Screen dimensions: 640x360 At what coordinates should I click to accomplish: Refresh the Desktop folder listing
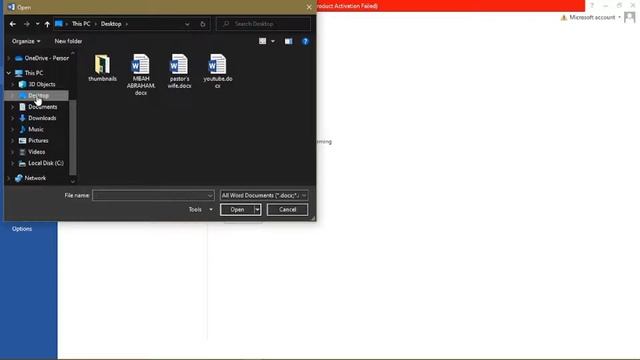(x=203, y=24)
